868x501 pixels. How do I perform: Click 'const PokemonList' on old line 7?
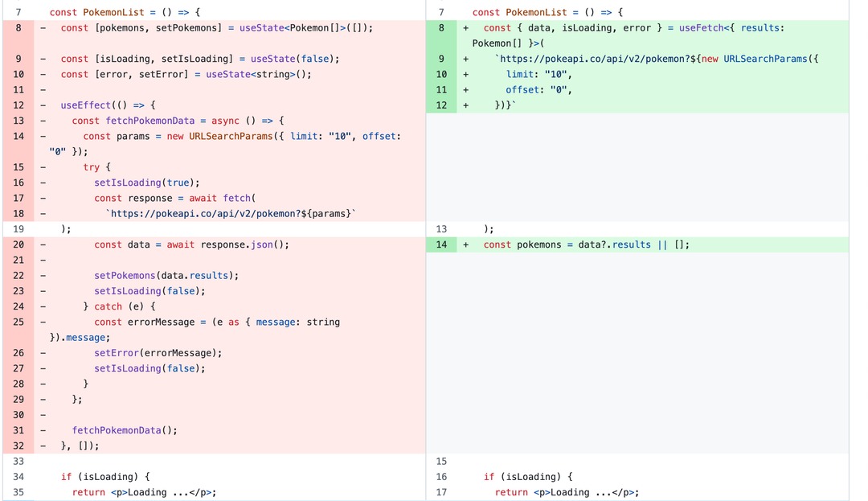click(97, 12)
